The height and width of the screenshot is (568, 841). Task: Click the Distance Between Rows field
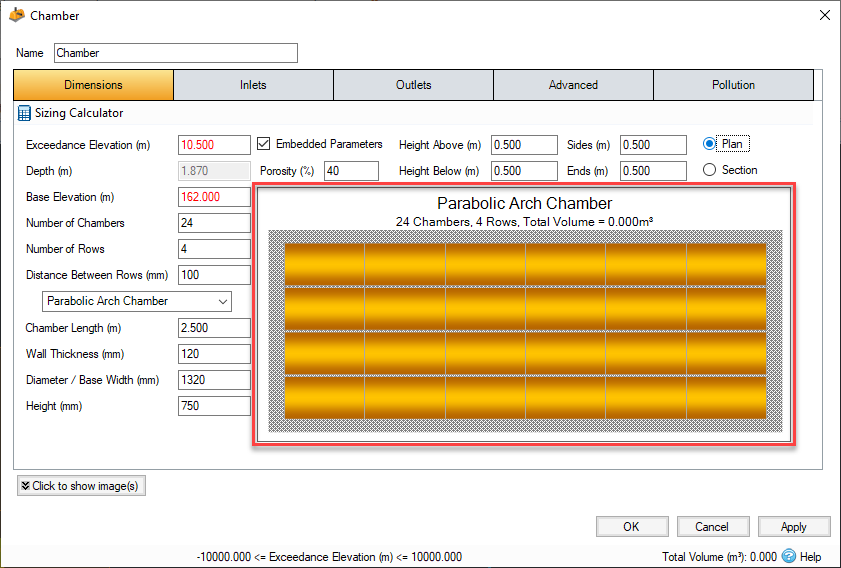(214, 275)
